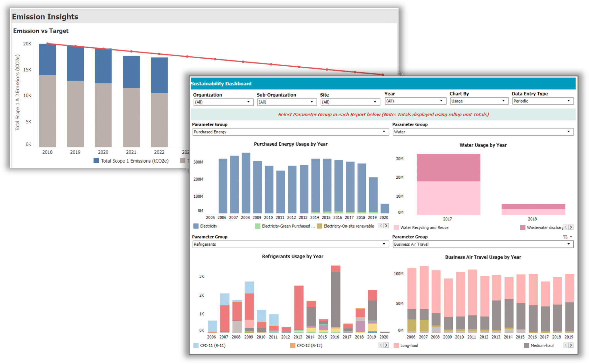Screen dimensions: 589x364
Task: Next legend page arrow in Refrigerants chart
Action: pos(386,345)
